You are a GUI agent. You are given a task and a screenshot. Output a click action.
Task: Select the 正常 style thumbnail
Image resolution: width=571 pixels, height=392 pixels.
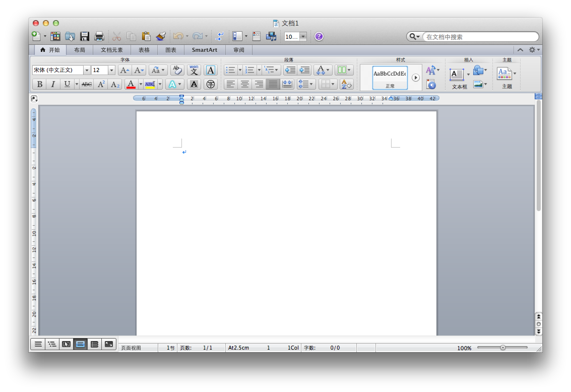tap(390, 78)
